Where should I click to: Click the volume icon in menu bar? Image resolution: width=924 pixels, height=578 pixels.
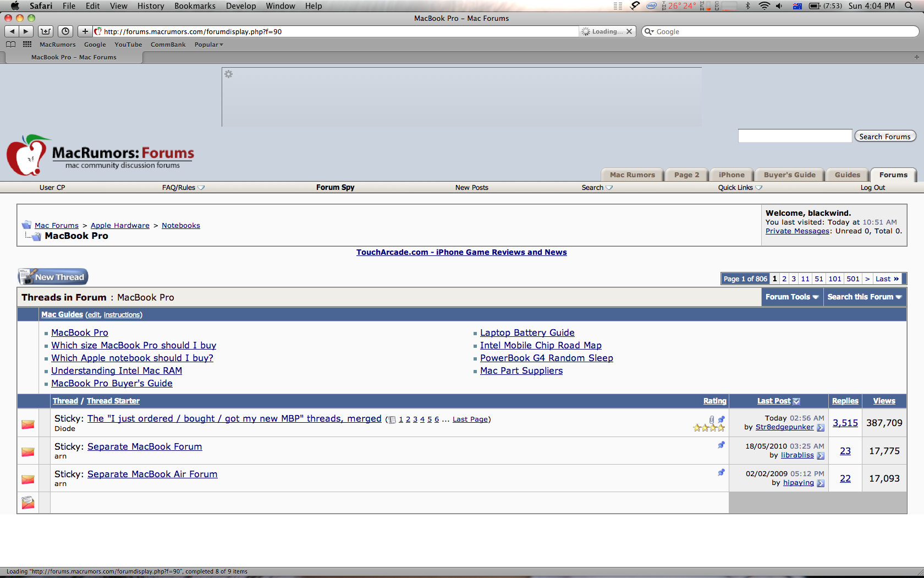tap(779, 6)
